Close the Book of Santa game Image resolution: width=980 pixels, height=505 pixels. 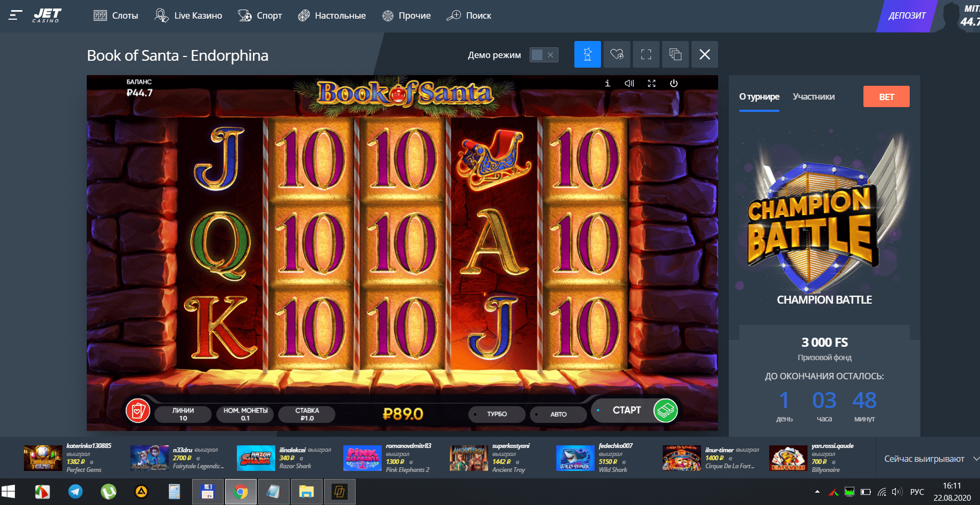705,54
